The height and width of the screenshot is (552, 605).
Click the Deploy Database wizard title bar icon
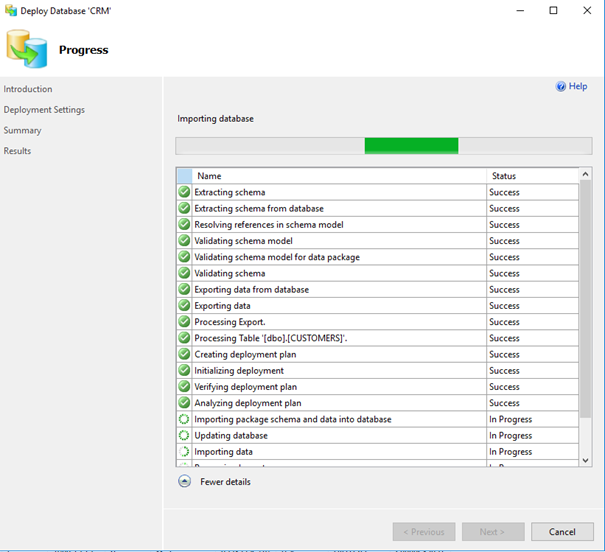click(11, 10)
